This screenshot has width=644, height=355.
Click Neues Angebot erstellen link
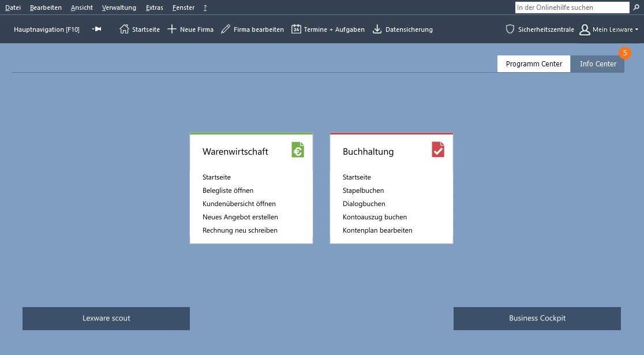click(x=240, y=217)
